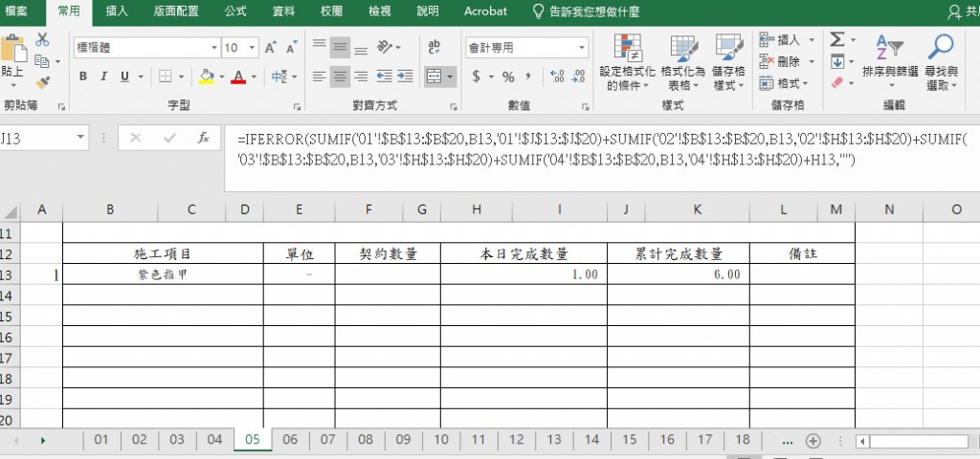Expand the 插入 cells dropdown
Screen dimensions: 980x459
pyautogui.click(x=812, y=40)
